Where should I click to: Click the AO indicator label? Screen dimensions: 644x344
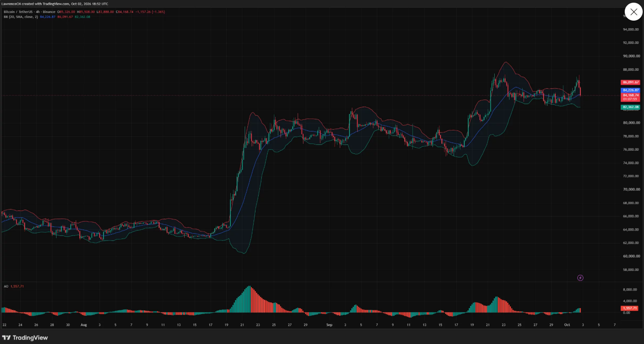point(6,286)
